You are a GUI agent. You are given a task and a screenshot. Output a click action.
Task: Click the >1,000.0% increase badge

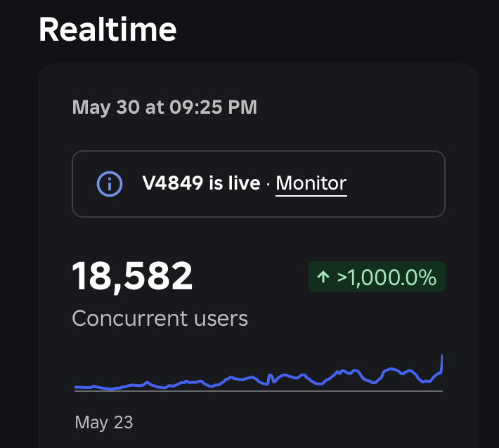(x=377, y=277)
